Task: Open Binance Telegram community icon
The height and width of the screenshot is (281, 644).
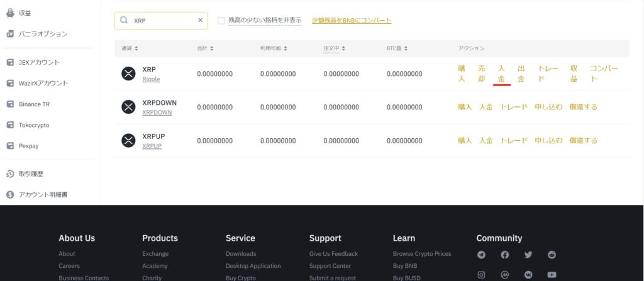Action: pyautogui.click(x=481, y=255)
